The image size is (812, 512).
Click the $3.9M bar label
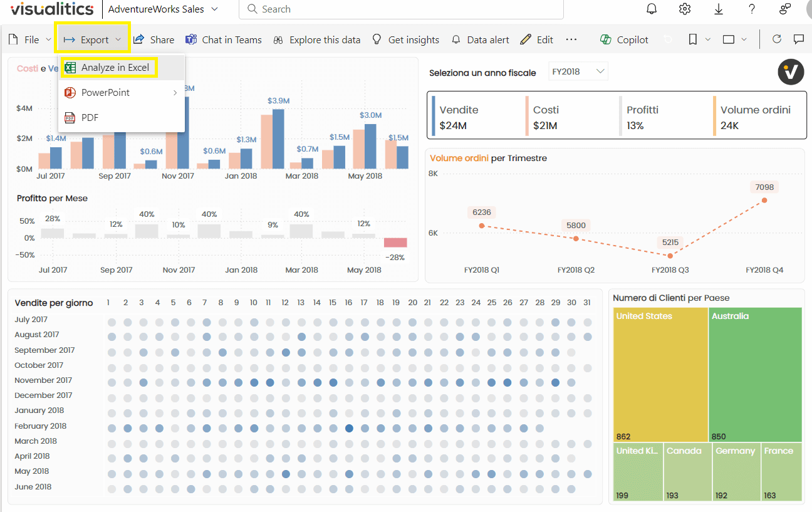(278, 100)
